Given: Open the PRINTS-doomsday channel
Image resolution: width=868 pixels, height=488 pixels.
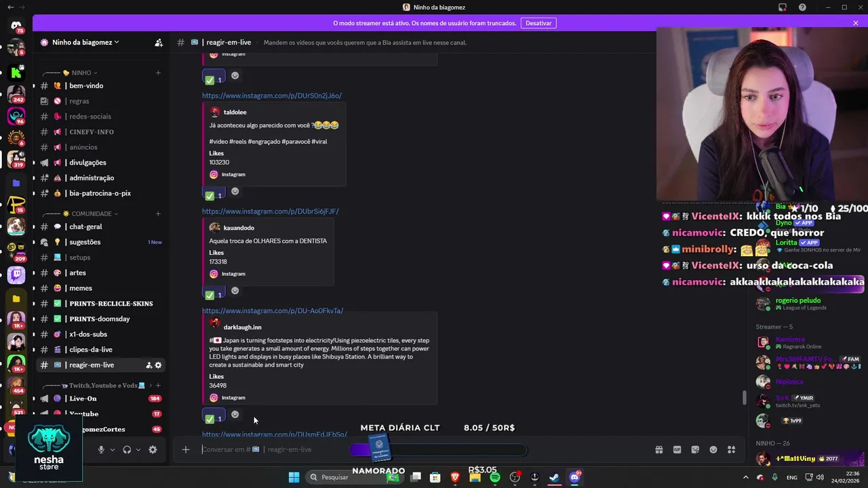Looking at the screenshot, I should (x=100, y=319).
